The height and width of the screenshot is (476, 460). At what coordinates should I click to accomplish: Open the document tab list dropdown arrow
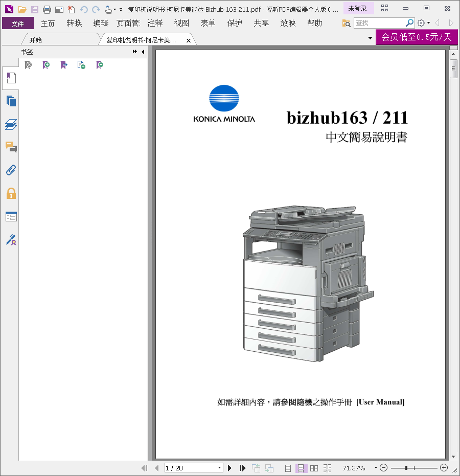point(370,38)
